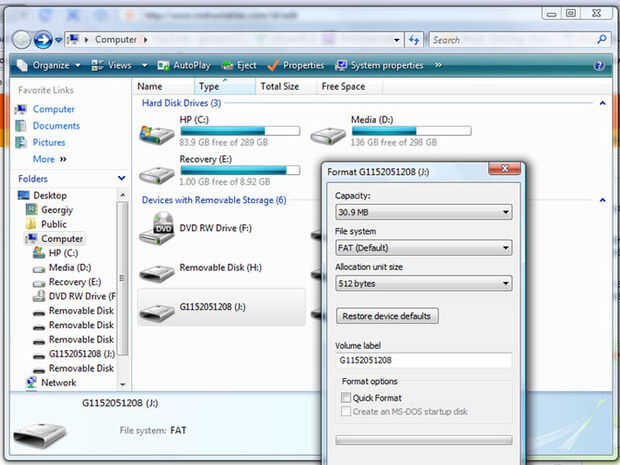This screenshot has height=465, width=620.
Task: Show more toolbar commands chevron
Action: pyautogui.click(x=438, y=65)
